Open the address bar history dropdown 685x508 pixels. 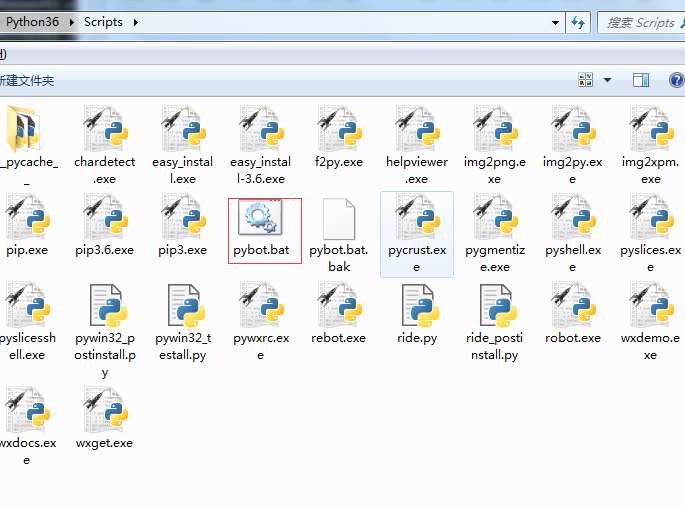(555, 22)
